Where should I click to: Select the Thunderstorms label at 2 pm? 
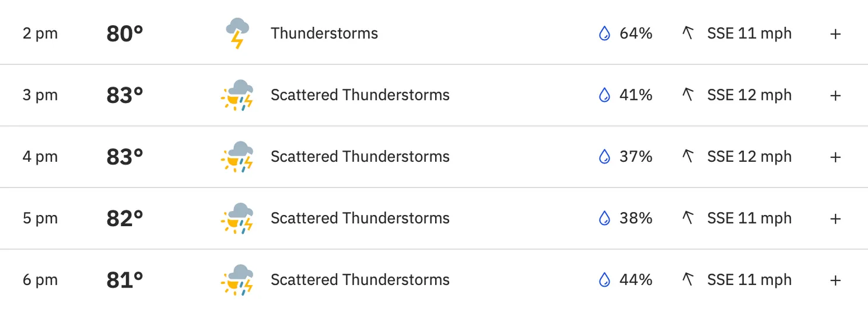point(324,33)
